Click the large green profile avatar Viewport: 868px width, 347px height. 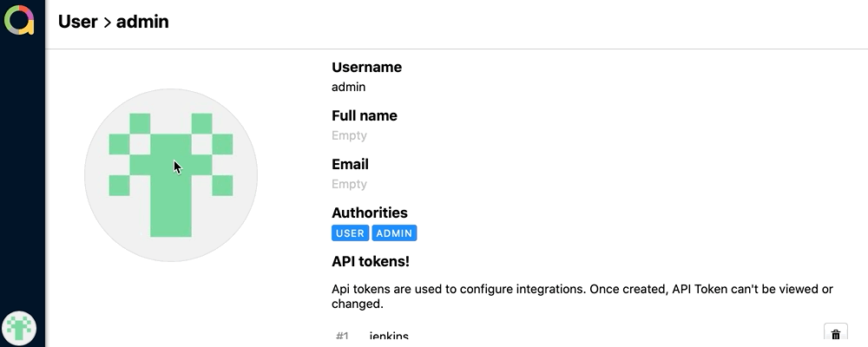171,174
